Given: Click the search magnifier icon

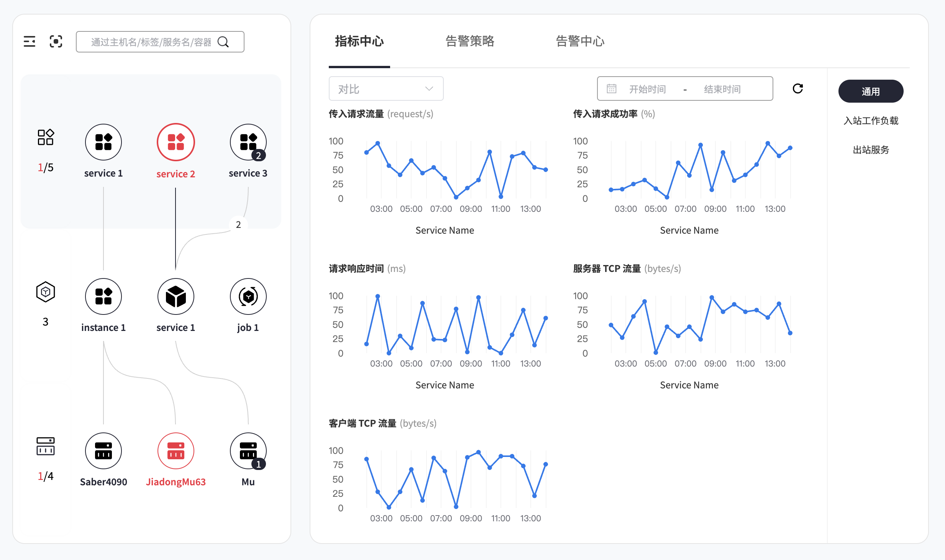Looking at the screenshot, I should (223, 42).
